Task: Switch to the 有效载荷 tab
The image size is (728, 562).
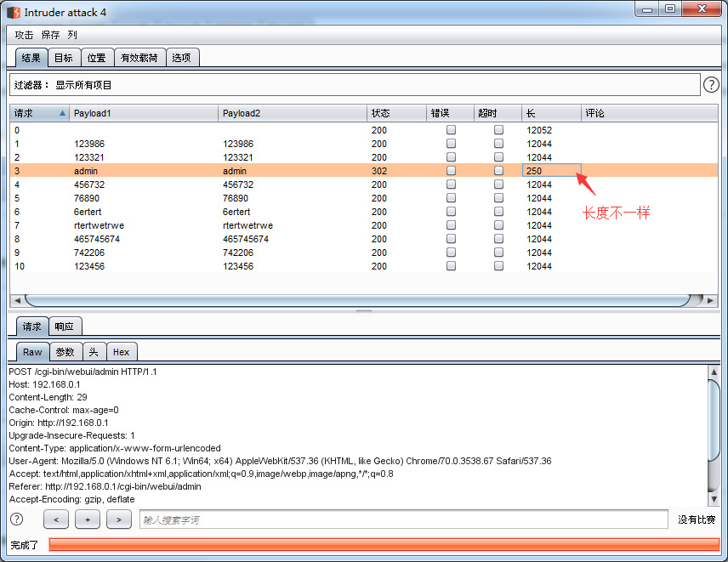Action: (x=139, y=58)
